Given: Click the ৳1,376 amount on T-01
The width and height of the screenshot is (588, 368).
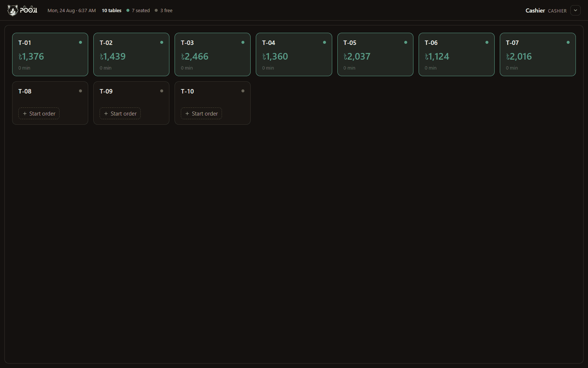Looking at the screenshot, I should pos(31,56).
